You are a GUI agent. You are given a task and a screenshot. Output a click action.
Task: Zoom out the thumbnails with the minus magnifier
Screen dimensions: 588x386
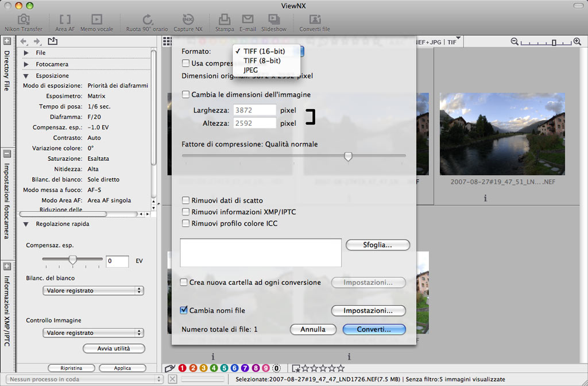[515, 41]
